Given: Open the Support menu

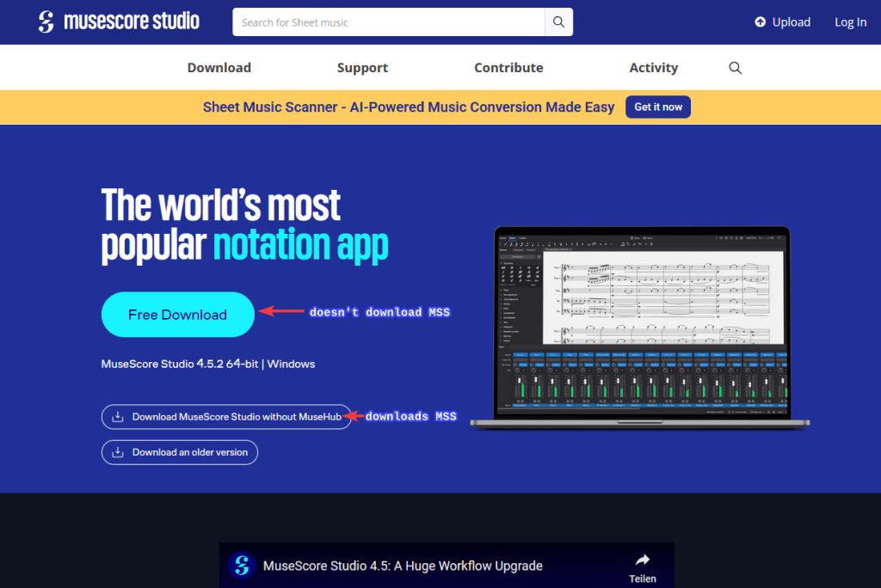Looking at the screenshot, I should click(362, 68).
